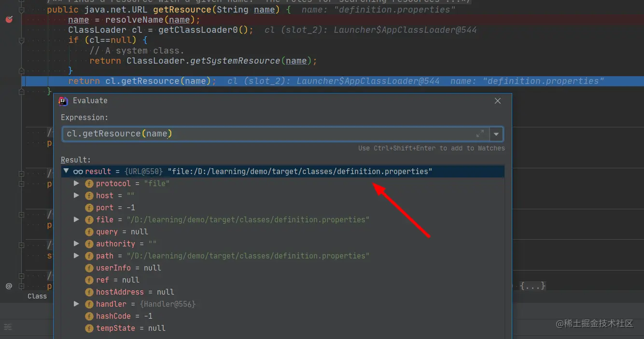Click the glasses icon beside result

pos(78,172)
